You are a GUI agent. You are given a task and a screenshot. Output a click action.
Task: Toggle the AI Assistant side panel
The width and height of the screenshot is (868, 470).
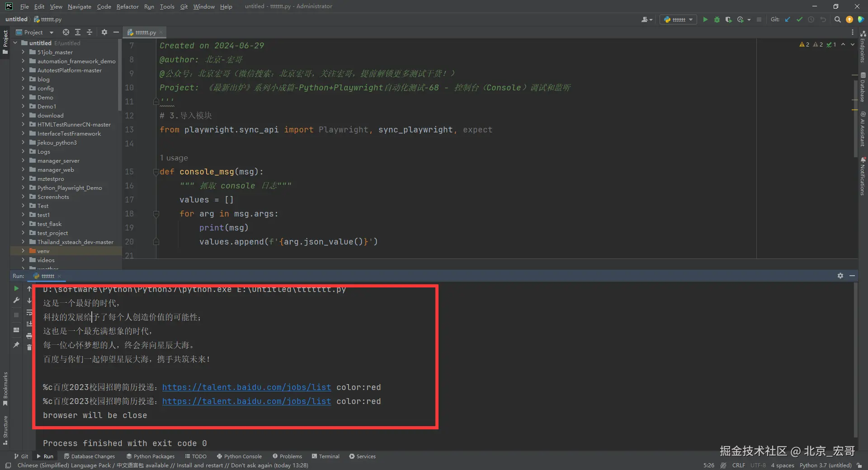863,129
